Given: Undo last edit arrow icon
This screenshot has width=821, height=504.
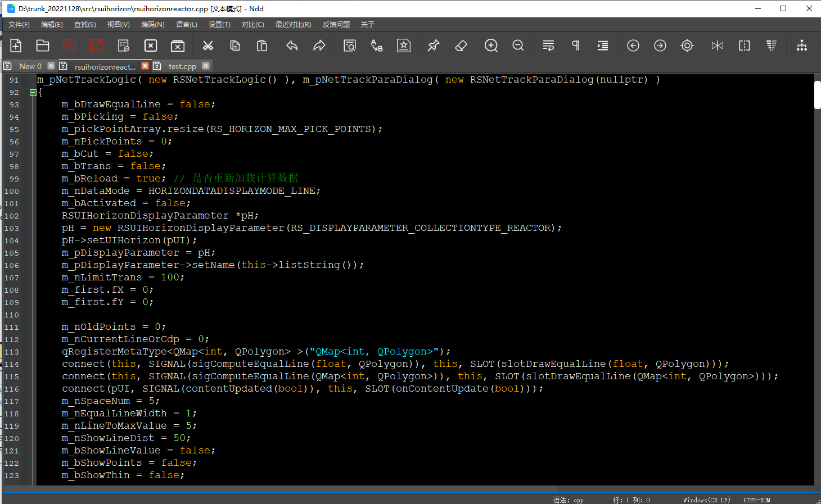Looking at the screenshot, I should pos(292,46).
